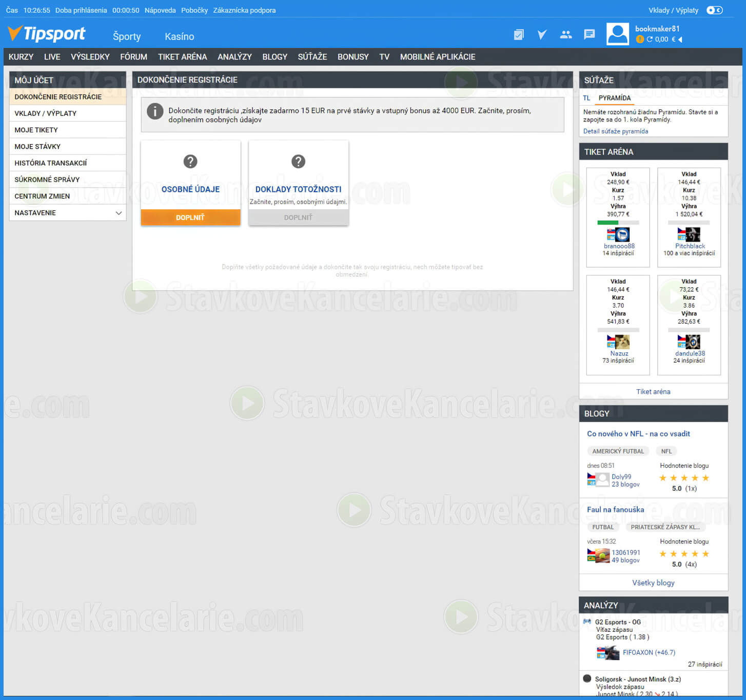This screenshot has height=700, width=746.
Task: Open Centrum zmien in sidebar
Action: click(68, 196)
